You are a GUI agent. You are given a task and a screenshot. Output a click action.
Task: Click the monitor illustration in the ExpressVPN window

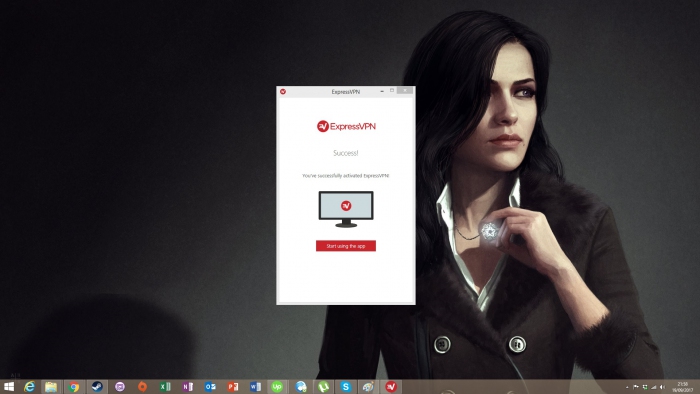click(346, 209)
